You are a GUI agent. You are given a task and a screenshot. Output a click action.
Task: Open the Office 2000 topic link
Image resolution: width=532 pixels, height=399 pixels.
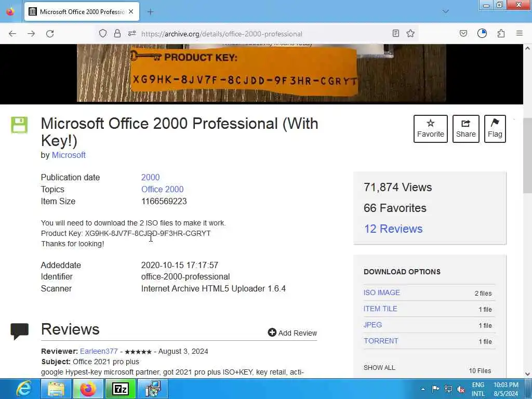(162, 189)
